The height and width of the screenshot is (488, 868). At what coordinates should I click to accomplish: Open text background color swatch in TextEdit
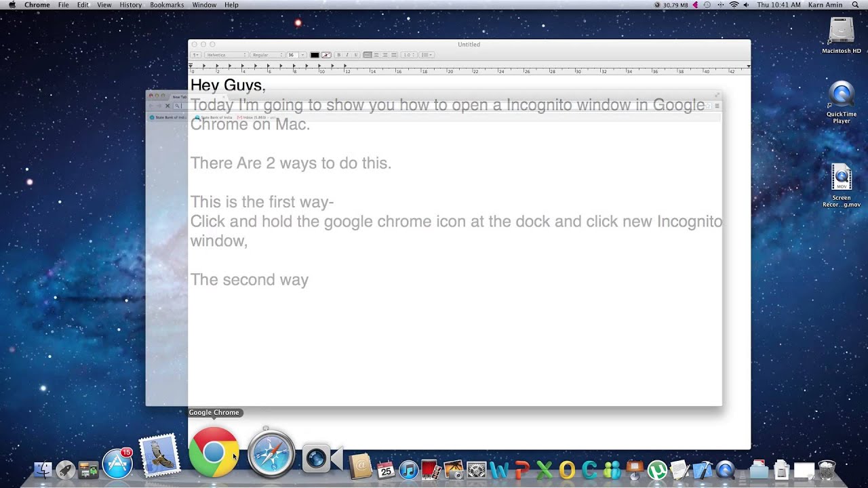click(x=326, y=55)
